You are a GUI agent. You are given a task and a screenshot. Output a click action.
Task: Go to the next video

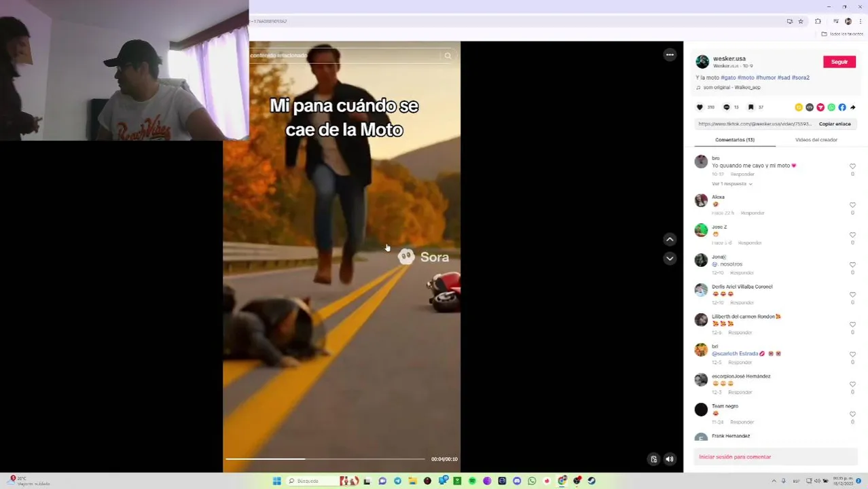[x=670, y=258]
